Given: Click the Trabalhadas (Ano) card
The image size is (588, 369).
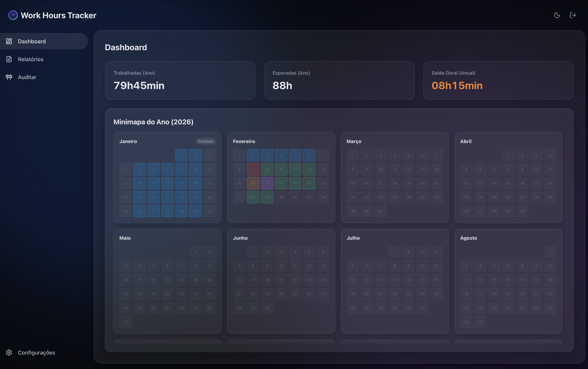Looking at the screenshot, I should (180, 80).
